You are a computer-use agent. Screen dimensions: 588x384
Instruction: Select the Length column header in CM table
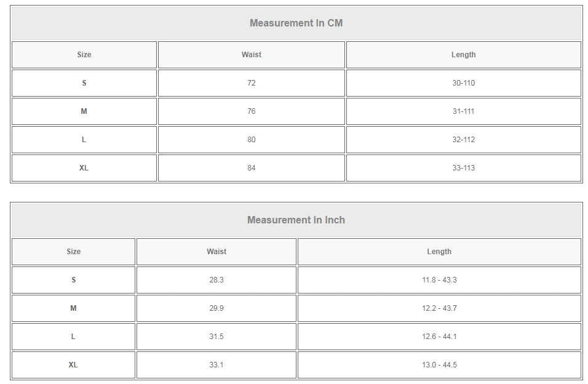463,55
